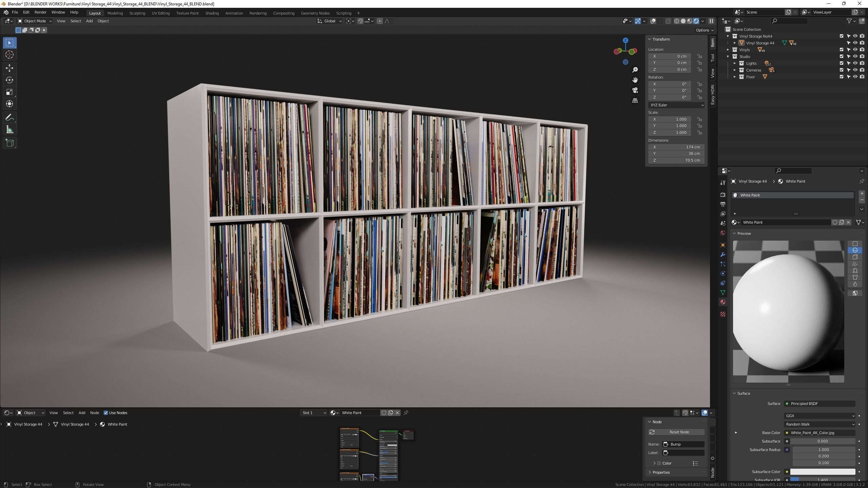Switch viewport to solid shading
Image resolution: width=868 pixels, height=488 pixels.
click(683, 21)
